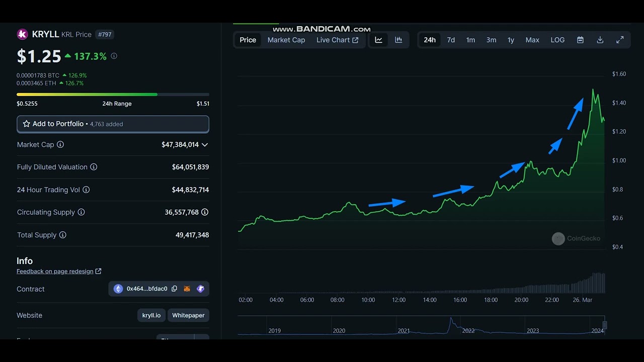Click the purple explorer icon beside contract
Viewport: 644px width, 362px height.
200,289
